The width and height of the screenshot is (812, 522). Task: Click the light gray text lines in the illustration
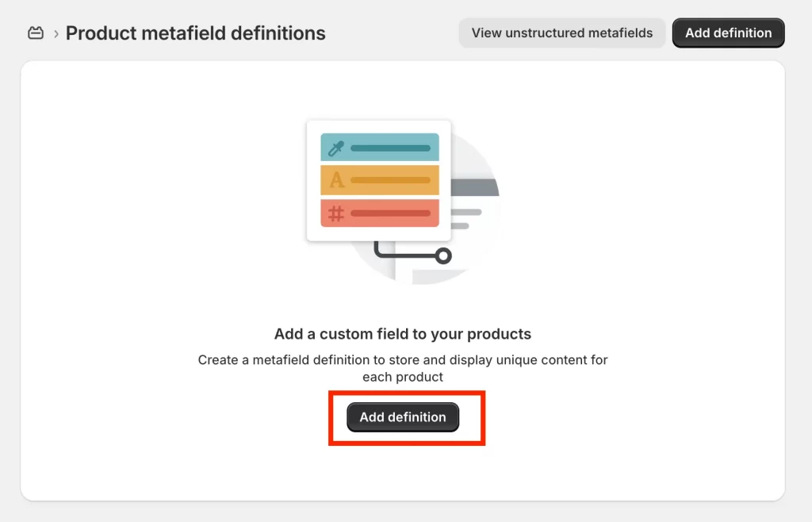[466, 218]
